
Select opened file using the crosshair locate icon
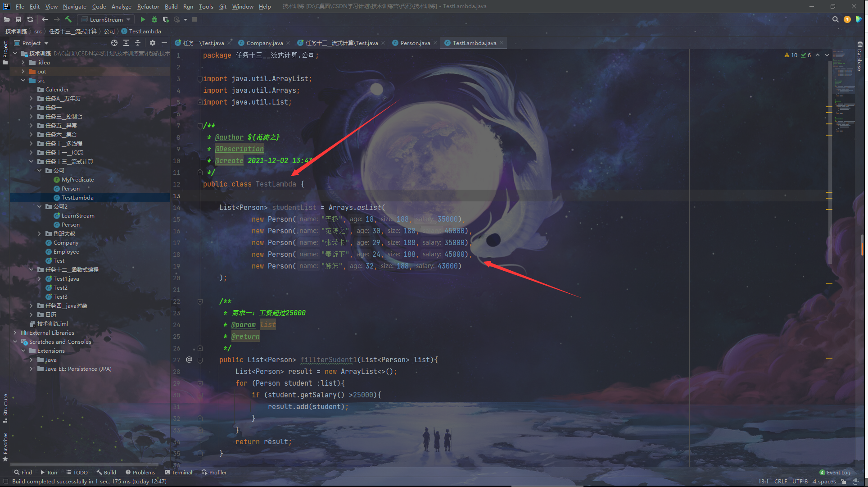[114, 43]
